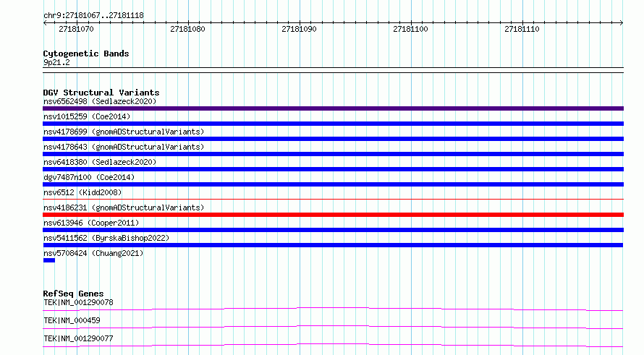Click the blue nsv5411562 variant bar
The height and width of the screenshot is (355, 644).
(x=333, y=245)
